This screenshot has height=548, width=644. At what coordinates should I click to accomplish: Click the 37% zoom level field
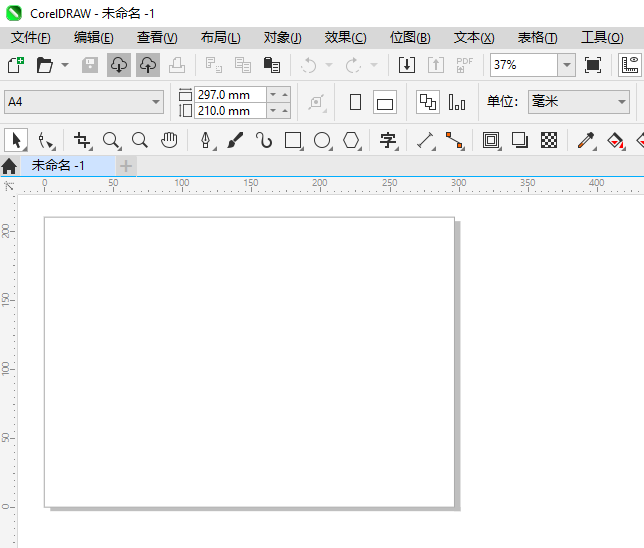click(x=524, y=65)
